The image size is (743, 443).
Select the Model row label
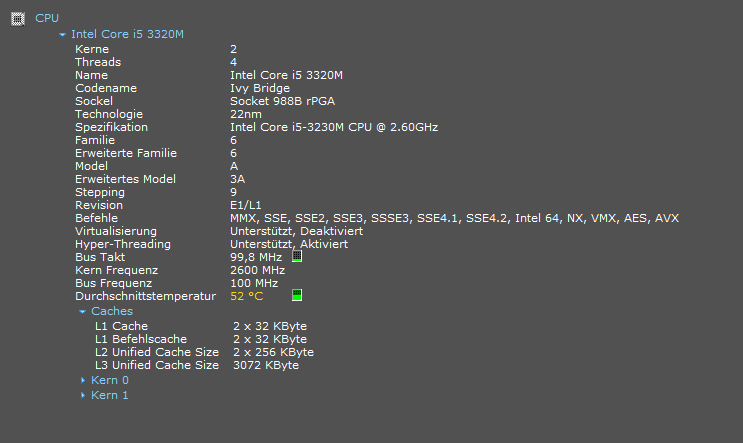(91, 166)
